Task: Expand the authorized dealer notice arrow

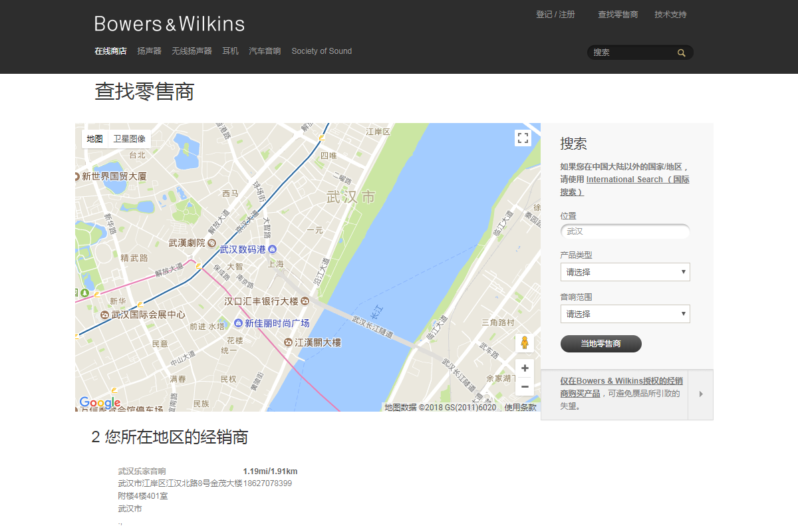Action: 701,394
